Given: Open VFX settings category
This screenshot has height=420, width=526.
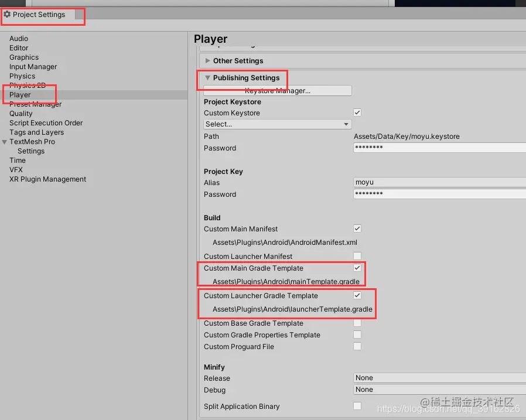Looking at the screenshot, I should [x=16, y=170].
